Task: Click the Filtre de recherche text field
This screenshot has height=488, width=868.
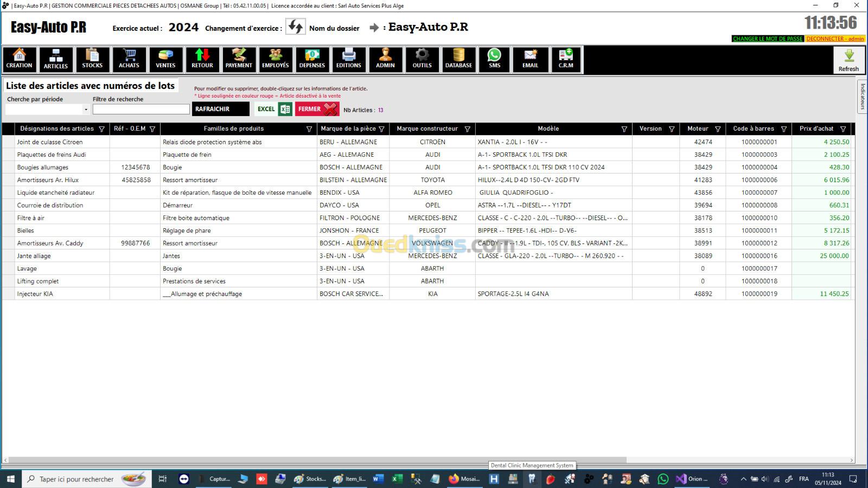Action: (141, 110)
